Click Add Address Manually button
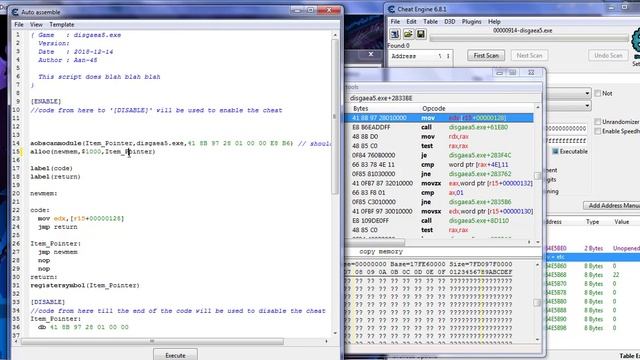Image resolution: width=640 pixels, height=360 pixels. click(x=611, y=205)
